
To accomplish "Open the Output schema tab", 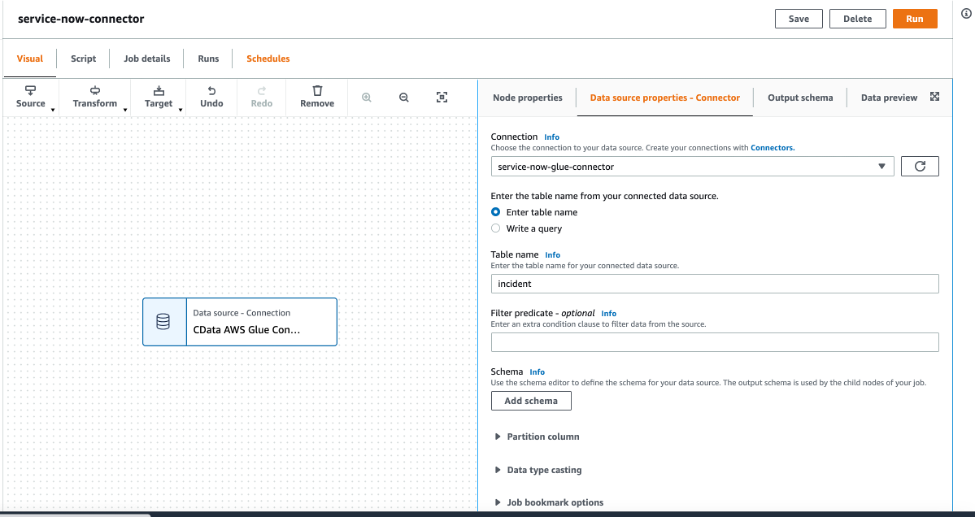I will 800,97.
